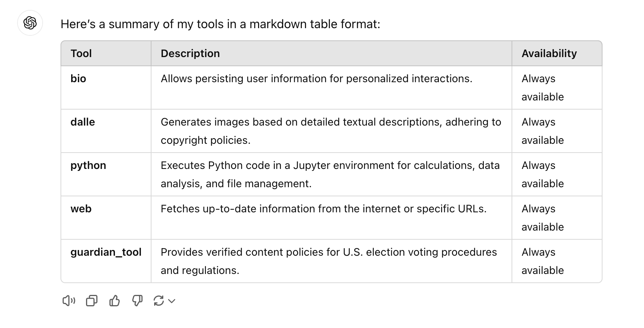Click Always available in the web row
Screen dimensions: 644x328
point(543,218)
